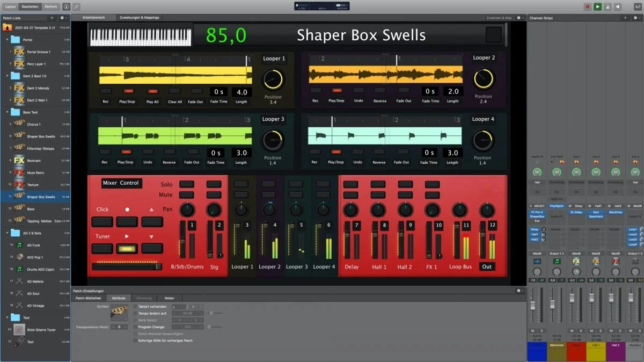Check the Tempo ändern auf option
This screenshot has height=362, width=644.
pos(135,313)
